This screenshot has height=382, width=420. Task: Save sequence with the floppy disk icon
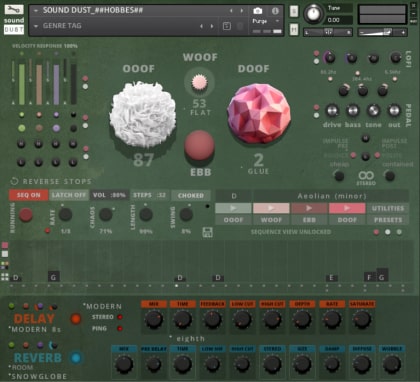207,232
